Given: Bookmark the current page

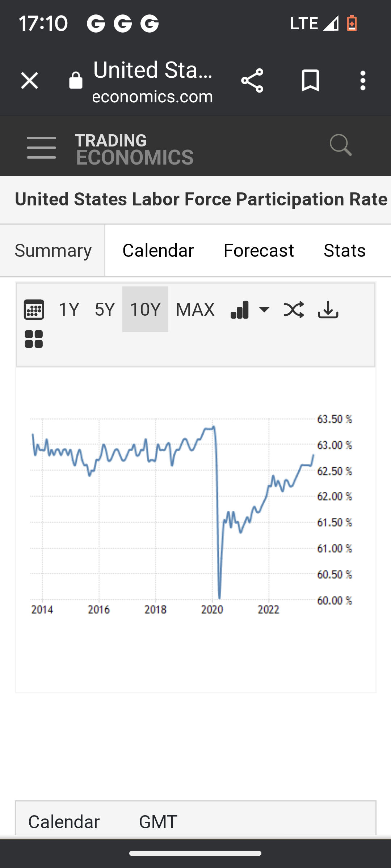Looking at the screenshot, I should click(310, 80).
